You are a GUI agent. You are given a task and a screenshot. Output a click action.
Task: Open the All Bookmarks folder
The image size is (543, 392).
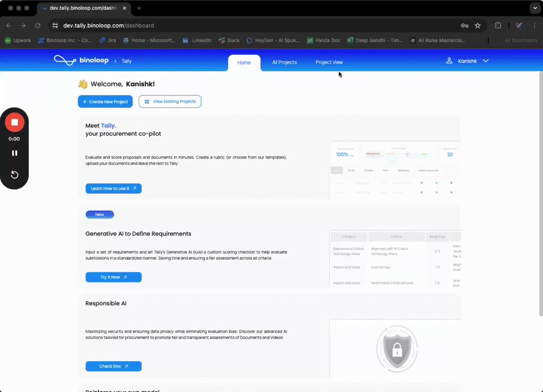[x=521, y=40]
